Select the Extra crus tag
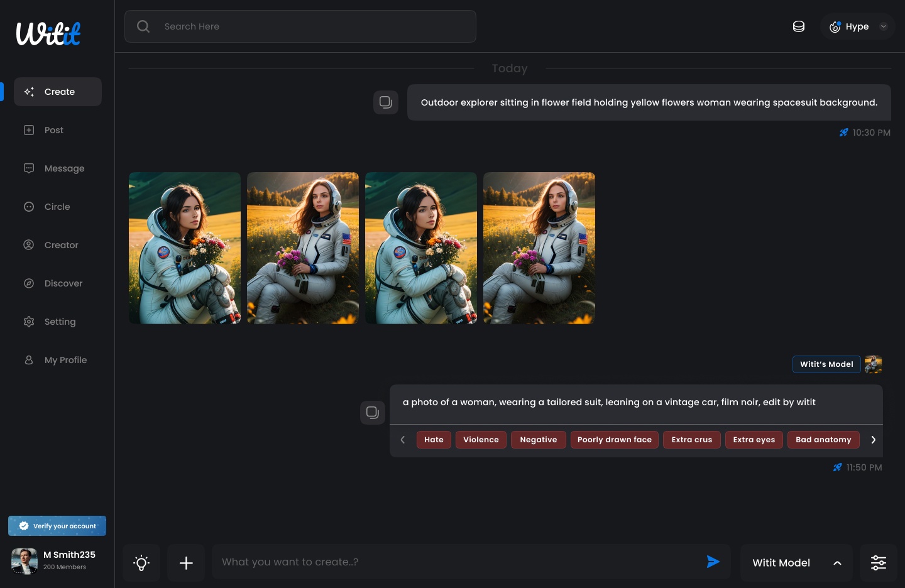 [692, 440]
